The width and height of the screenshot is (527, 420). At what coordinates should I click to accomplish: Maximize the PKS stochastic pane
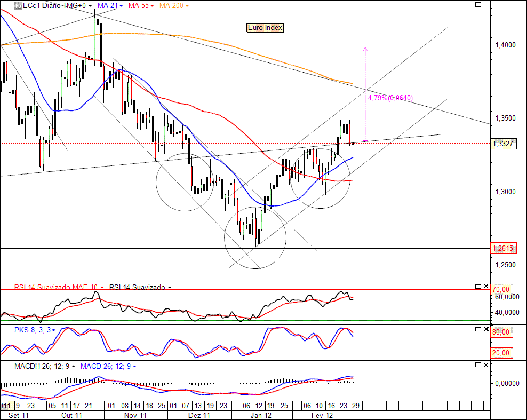pyautogui.click(x=478, y=329)
